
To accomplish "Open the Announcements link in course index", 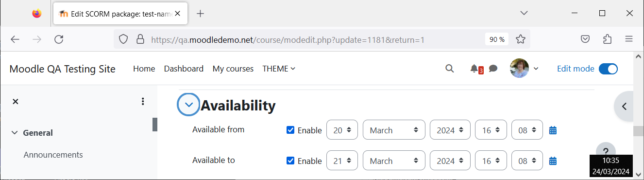I will (x=53, y=155).
